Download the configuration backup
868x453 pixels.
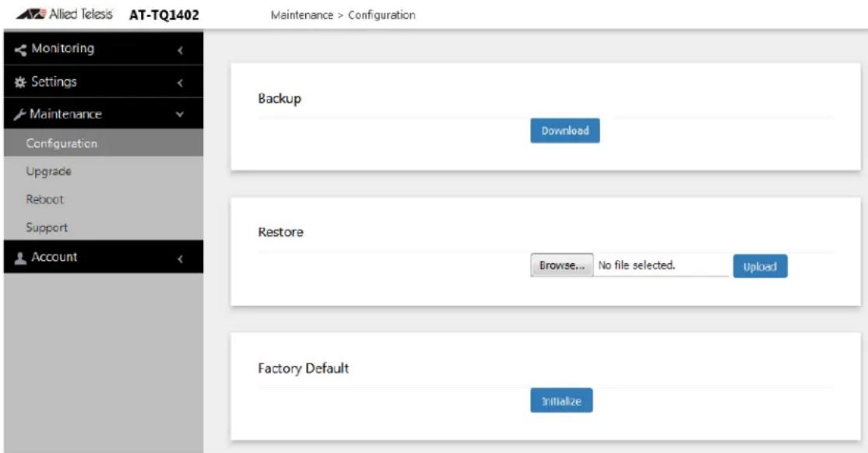[x=564, y=131]
